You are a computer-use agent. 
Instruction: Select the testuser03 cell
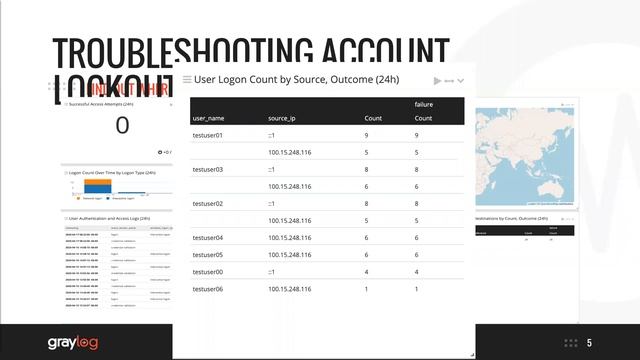[208, 169]
